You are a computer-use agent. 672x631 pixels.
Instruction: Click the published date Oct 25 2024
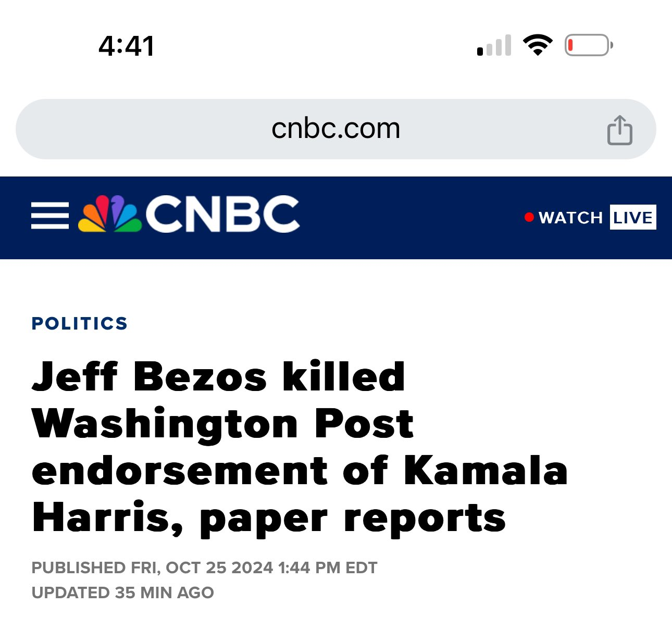pos(219,567)
